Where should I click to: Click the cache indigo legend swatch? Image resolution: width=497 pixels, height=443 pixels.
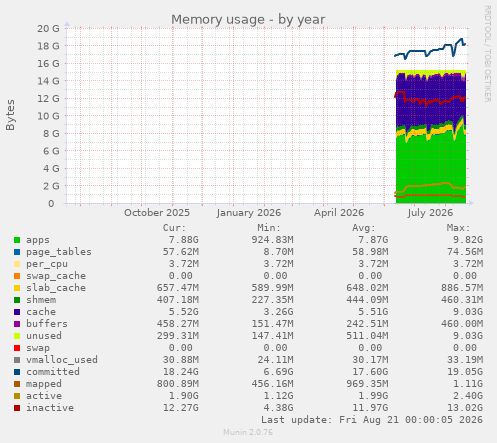(x=17, y=312)
